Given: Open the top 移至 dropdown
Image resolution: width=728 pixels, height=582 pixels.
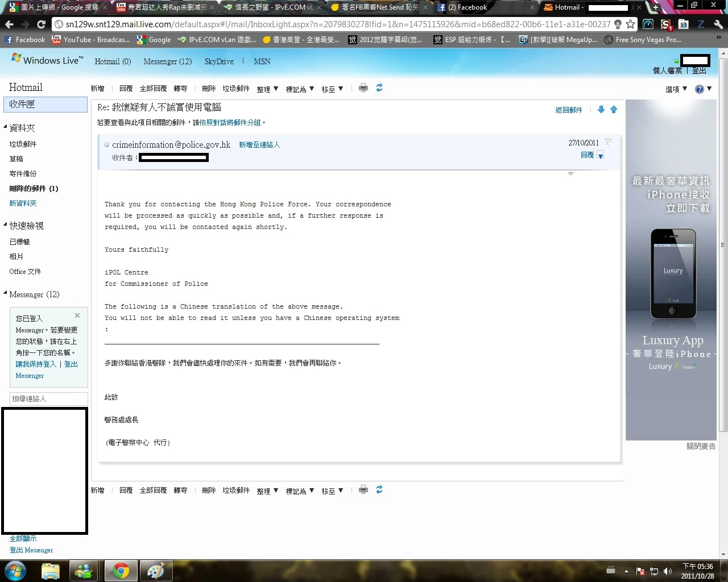Looking at the screenshot, I should click(332, 89).
